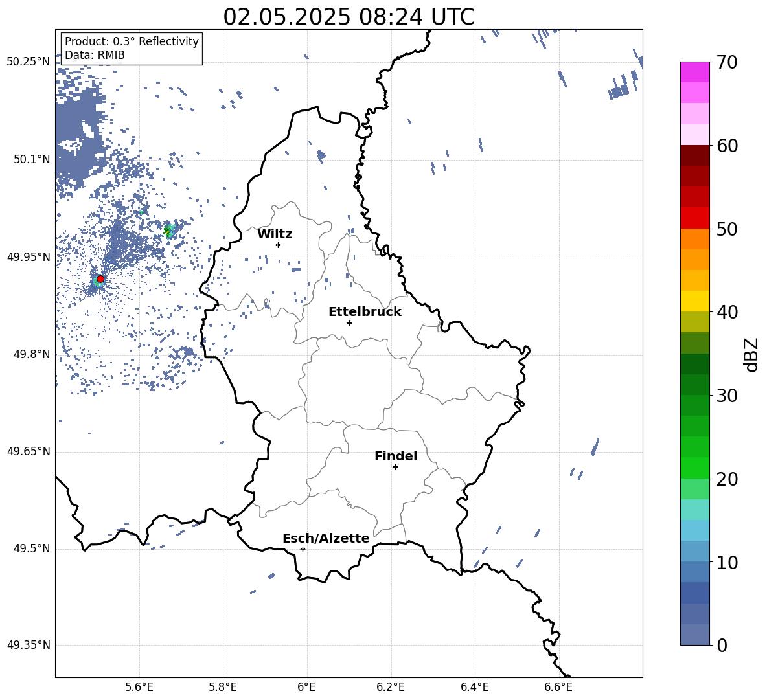
Task: Click the colorbar tick label '30'
Action: pyautogui.click(x=727, y=396)
